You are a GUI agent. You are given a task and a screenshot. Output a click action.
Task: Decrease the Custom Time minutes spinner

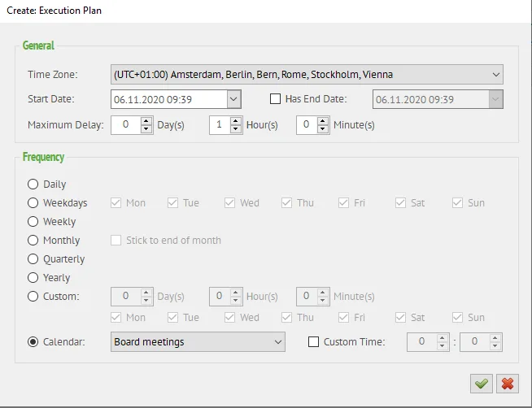(495, 346)
